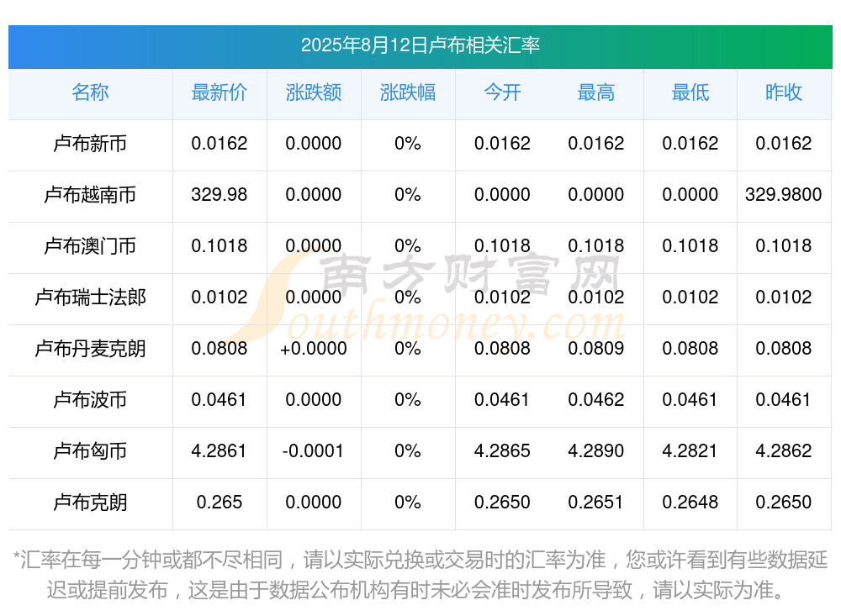Click the 最高 column header
Image resolution: width=841 pixels, height=616 pixels.
tap(596, 92)
